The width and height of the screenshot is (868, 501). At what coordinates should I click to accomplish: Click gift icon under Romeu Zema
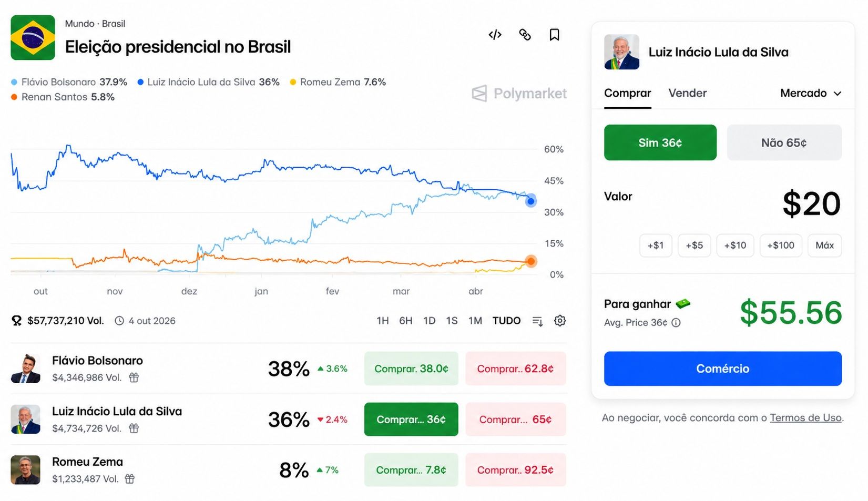(130, 479)
